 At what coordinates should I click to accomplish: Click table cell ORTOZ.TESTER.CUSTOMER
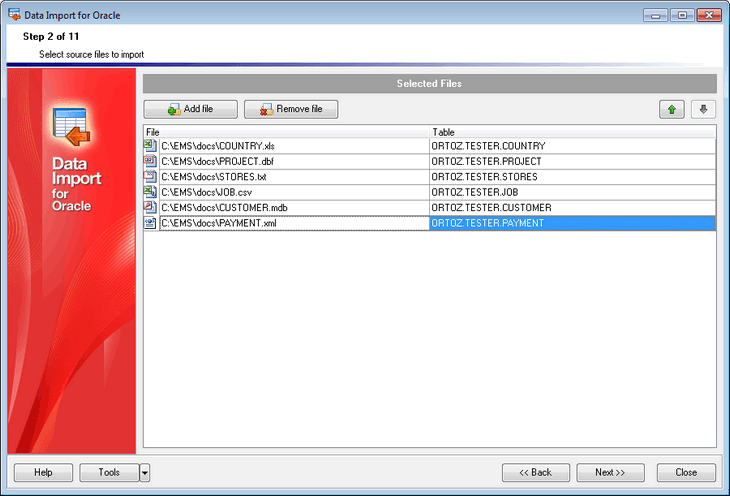click(572, 207)
